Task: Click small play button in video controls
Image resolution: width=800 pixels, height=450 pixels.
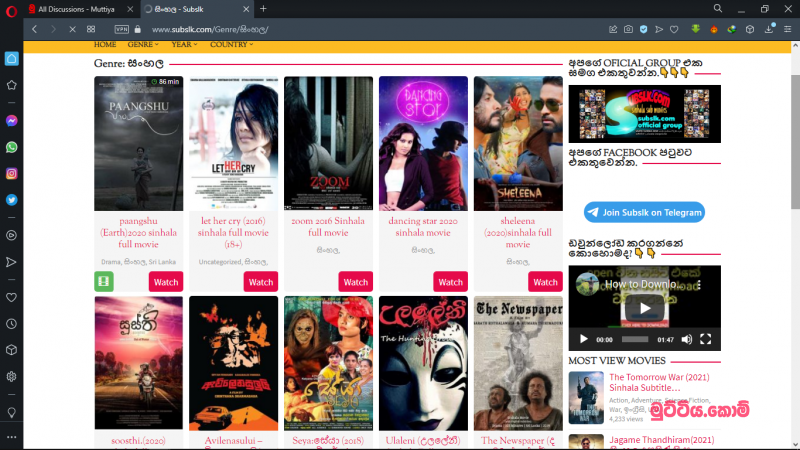Action: tap(584, 339)
